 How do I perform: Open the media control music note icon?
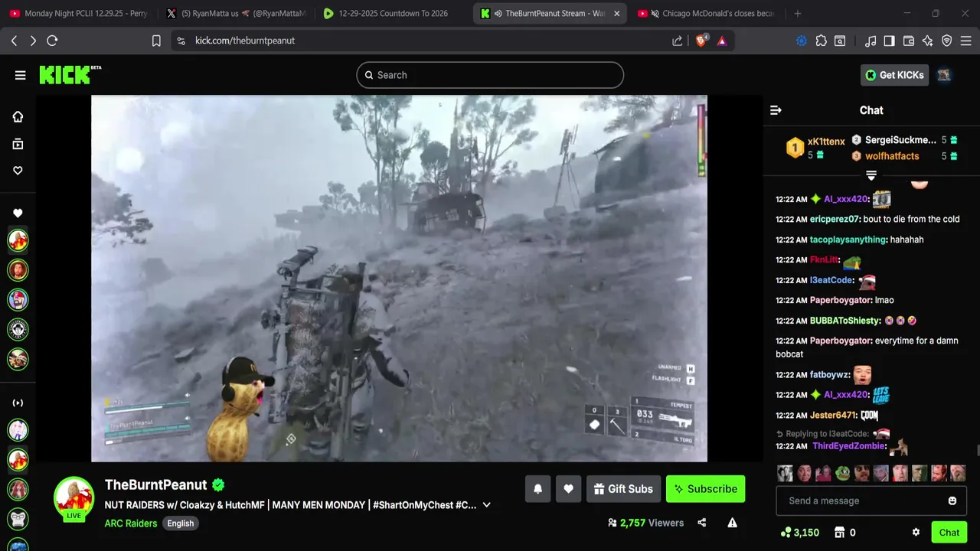[x=871, y=41]
